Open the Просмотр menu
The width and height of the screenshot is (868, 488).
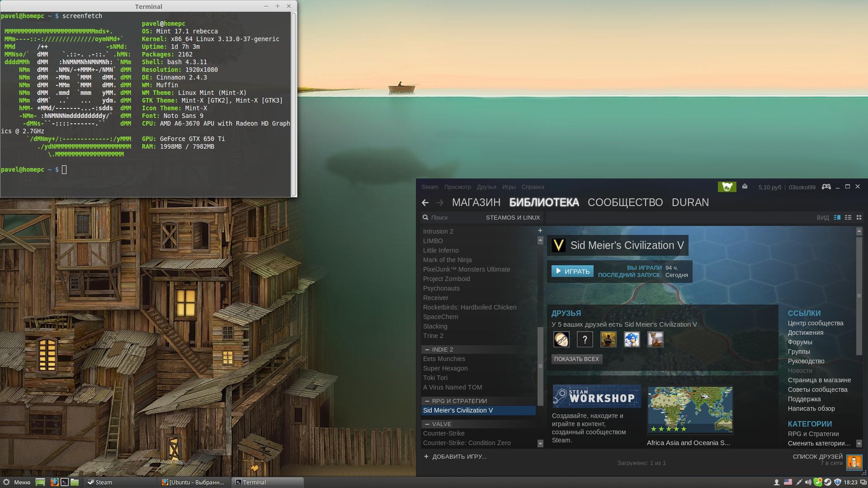(x=457, y=187)
